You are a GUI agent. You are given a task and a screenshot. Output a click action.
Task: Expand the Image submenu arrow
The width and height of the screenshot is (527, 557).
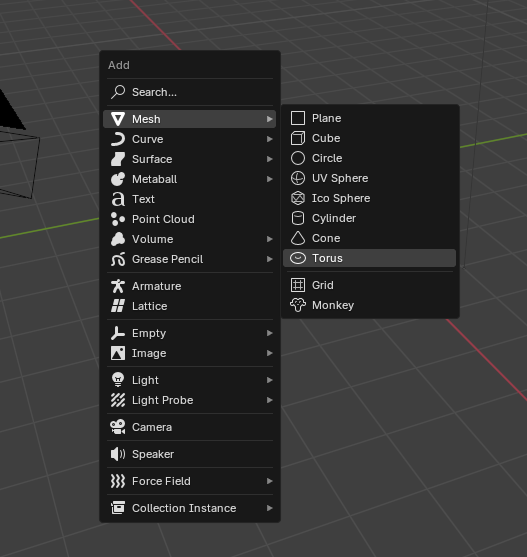(270, 353)
